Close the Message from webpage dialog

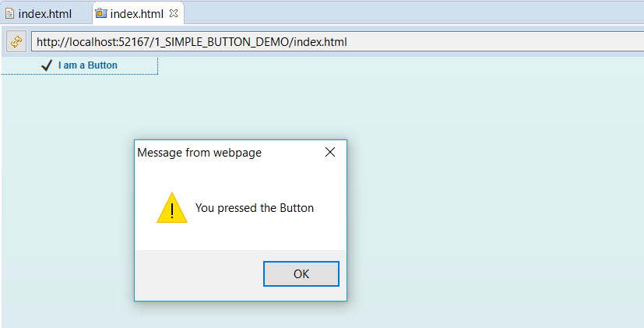(x=330, y=152)
